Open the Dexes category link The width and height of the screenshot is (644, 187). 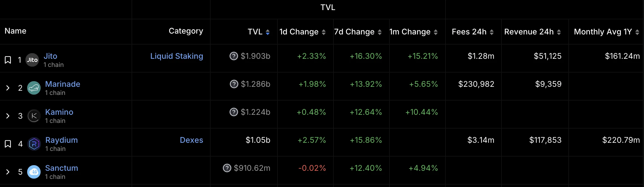[191, 140]
